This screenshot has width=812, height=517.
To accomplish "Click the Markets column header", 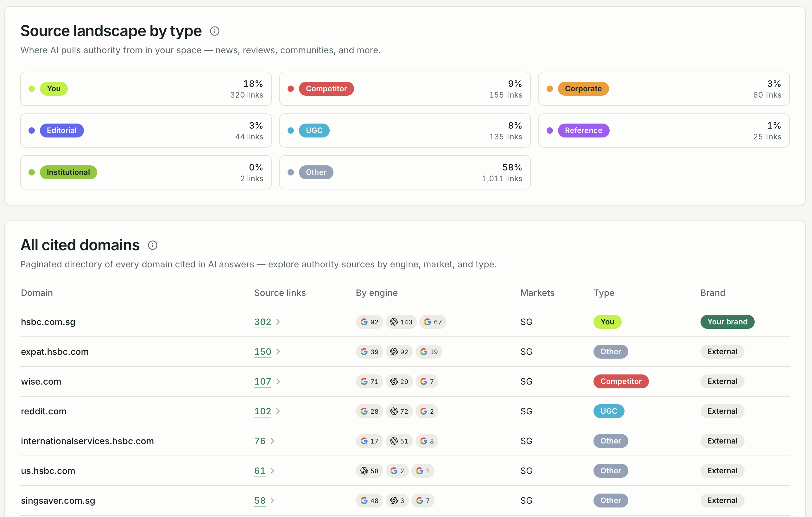I will coord(537,293).
